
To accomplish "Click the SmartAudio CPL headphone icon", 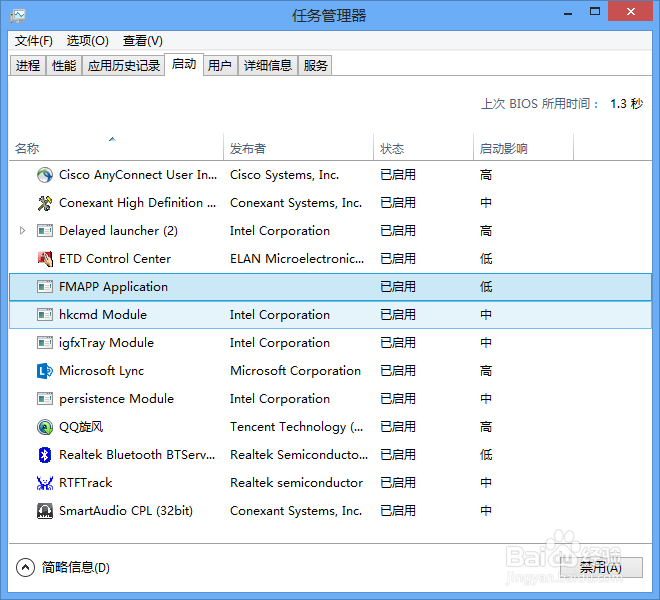I will [45, 511].
